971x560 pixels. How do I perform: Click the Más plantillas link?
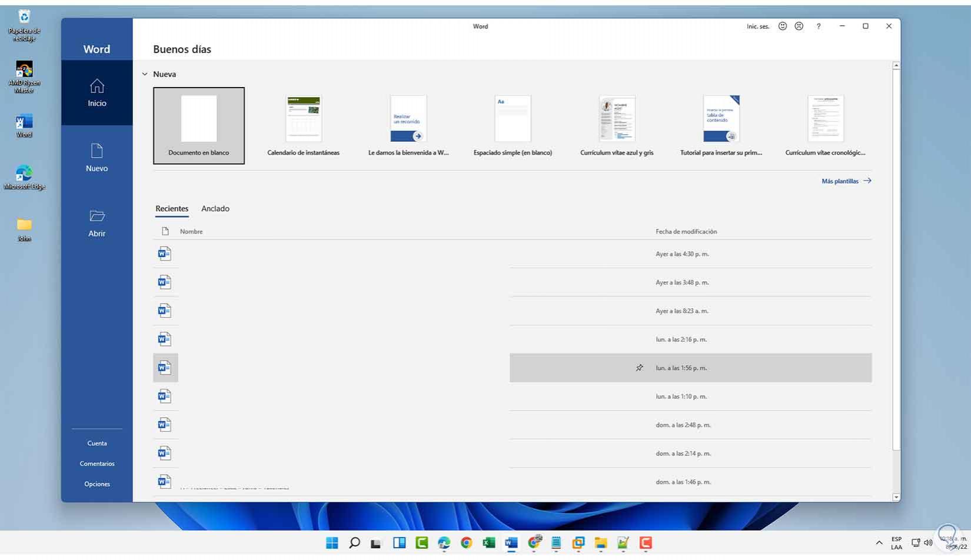tap(846, 181)
